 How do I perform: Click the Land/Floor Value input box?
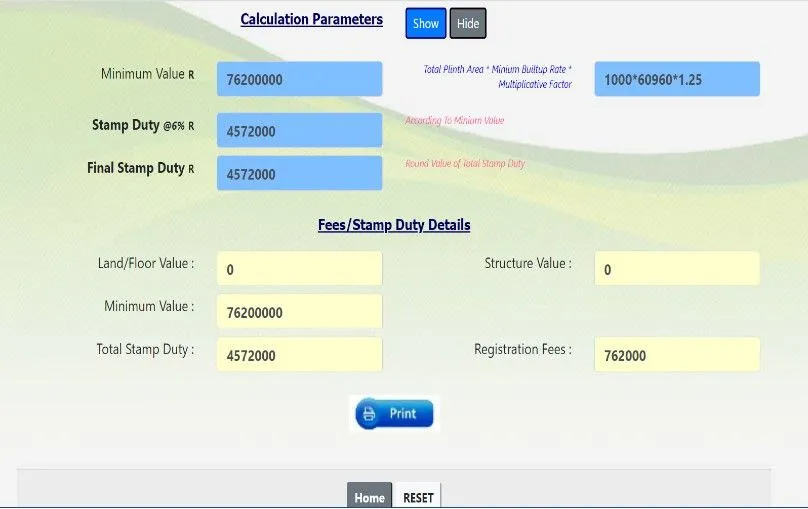point(299,269)
